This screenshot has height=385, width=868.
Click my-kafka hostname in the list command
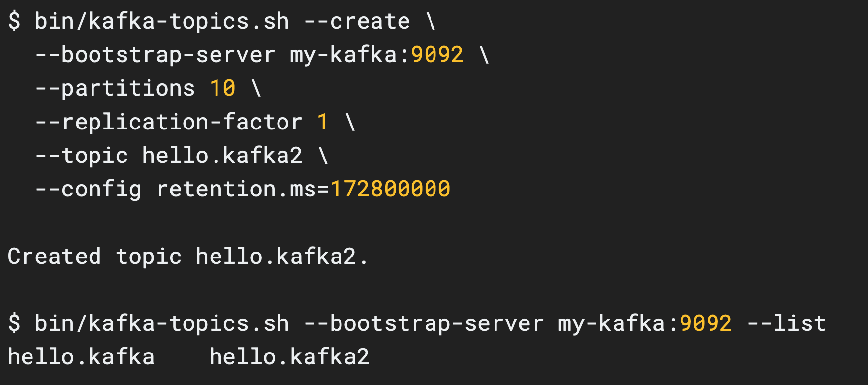611,324
